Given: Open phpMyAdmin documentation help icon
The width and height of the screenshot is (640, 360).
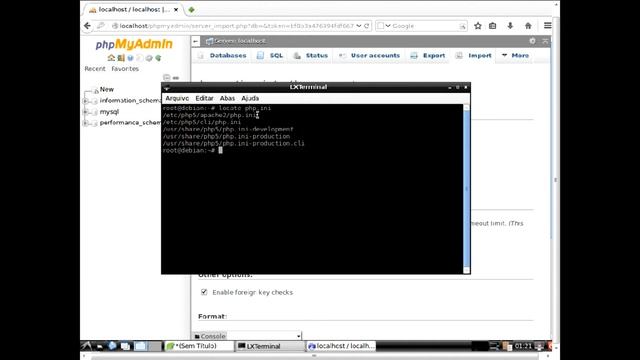Looking at the screenshot, I should pos(130,58).
